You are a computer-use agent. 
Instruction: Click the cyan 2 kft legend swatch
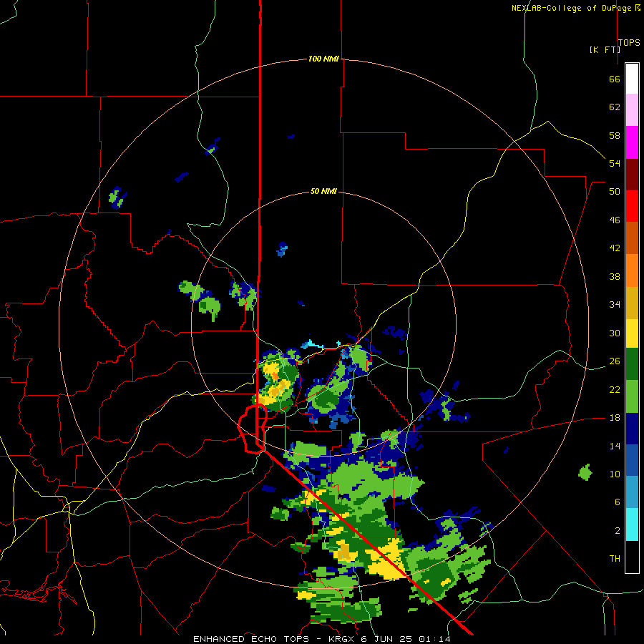tap(632, 525)
